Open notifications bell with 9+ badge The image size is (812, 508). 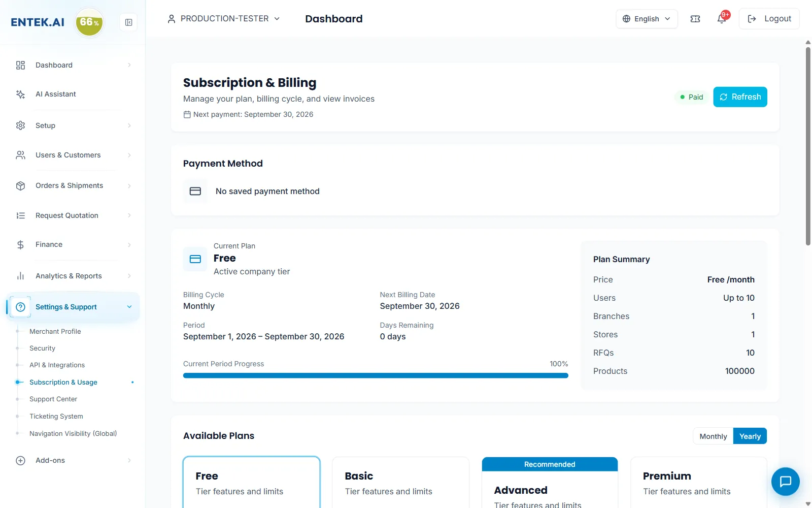click(x=722, y=19)
